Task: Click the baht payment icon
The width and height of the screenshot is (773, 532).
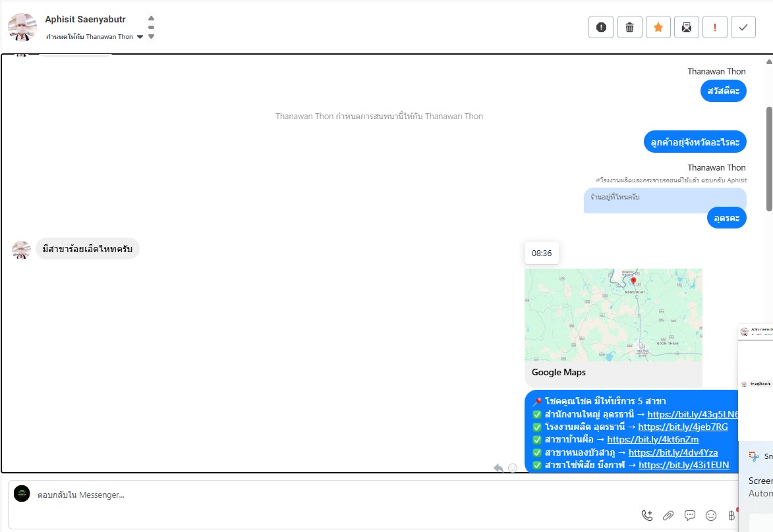Action: (x=731, y=516)
